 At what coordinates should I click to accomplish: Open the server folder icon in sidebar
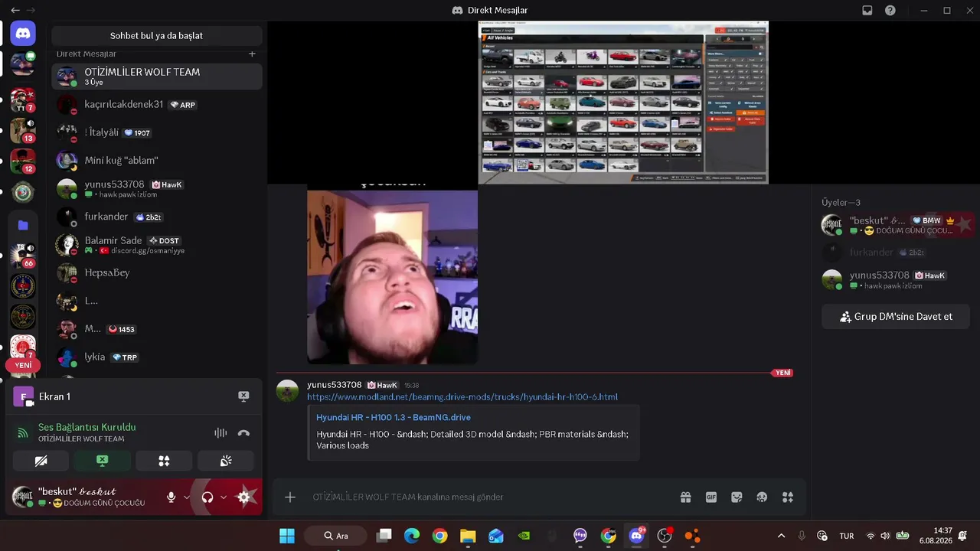(23, 225)
